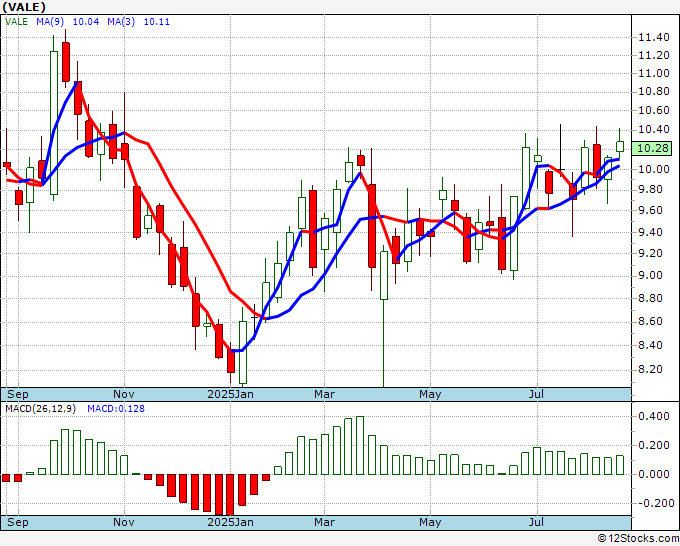Click the current price label 10.28
The width and height of the screenshot is (680, 546).
point(654,148)
